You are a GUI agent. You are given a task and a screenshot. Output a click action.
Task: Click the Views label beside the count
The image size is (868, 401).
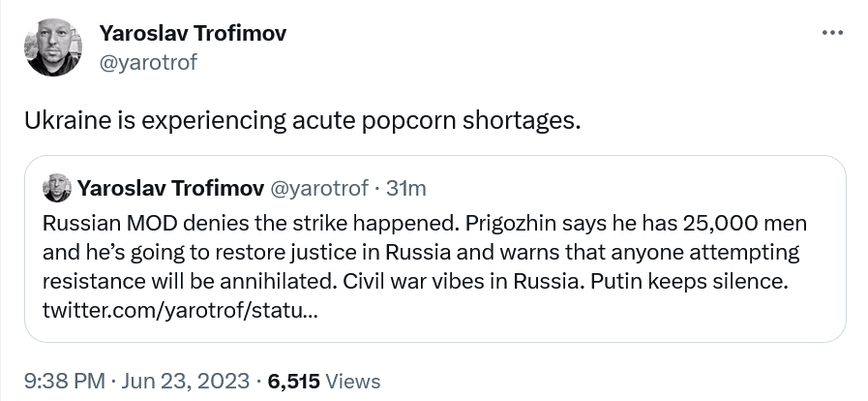tap(353, 381)
